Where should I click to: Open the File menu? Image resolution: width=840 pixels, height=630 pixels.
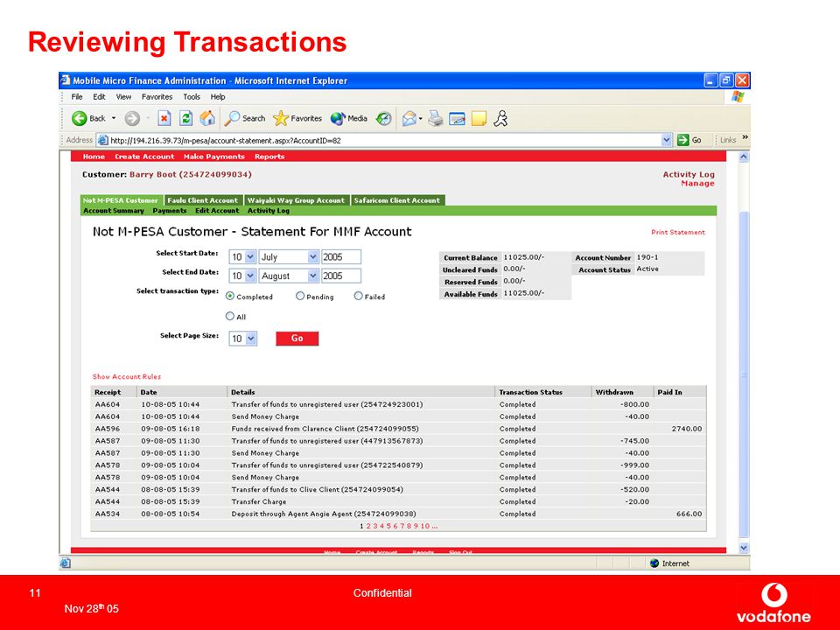pyautogui.click(x=77, y=97)
